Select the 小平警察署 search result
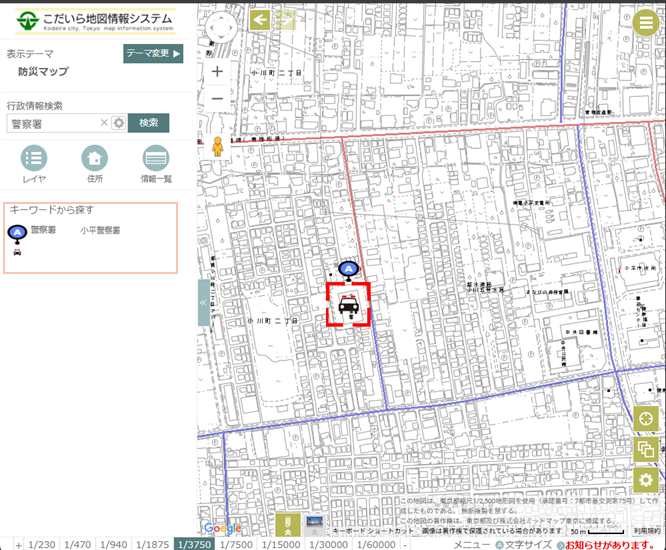The image size is (666, 550). (x=100, y=230)
